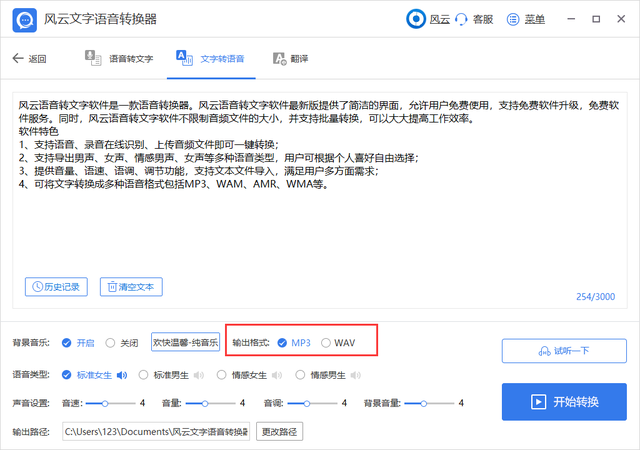This screenshot has height=450, width=640.
Task: Click the 背景音量 background volume slider
Action: click(x=424, y=403)
